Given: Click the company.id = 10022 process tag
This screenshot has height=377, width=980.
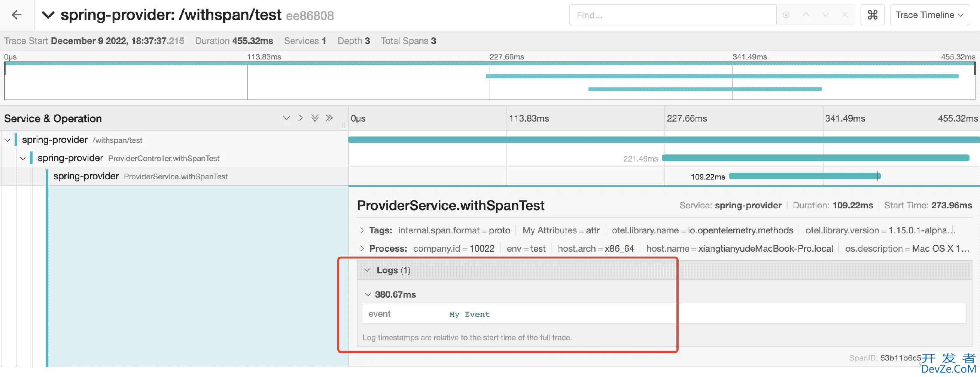Looking at the screenshot, I should coord(453,249).
